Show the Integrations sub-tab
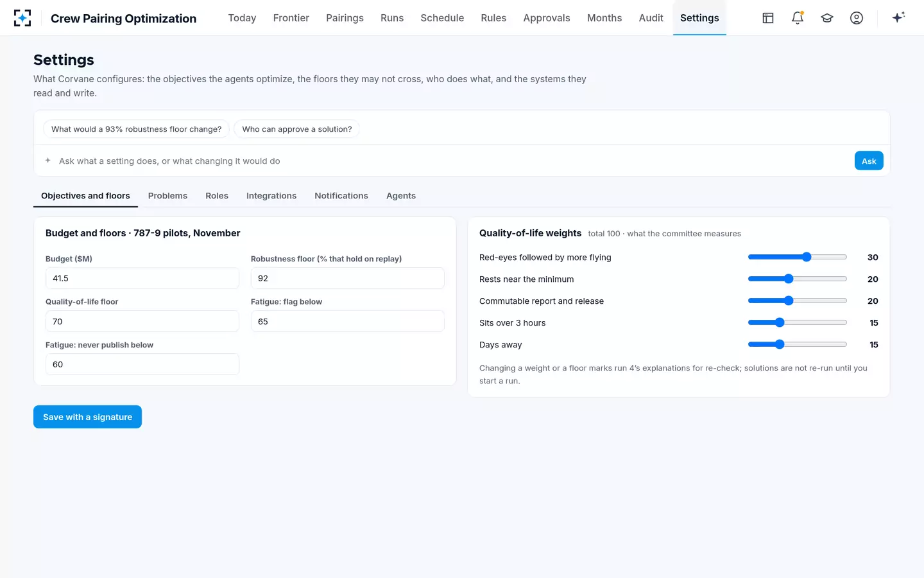 click(271, 196)
